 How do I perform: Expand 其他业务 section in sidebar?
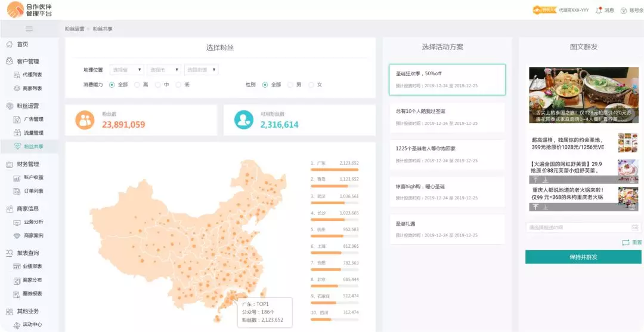[28, 311]
